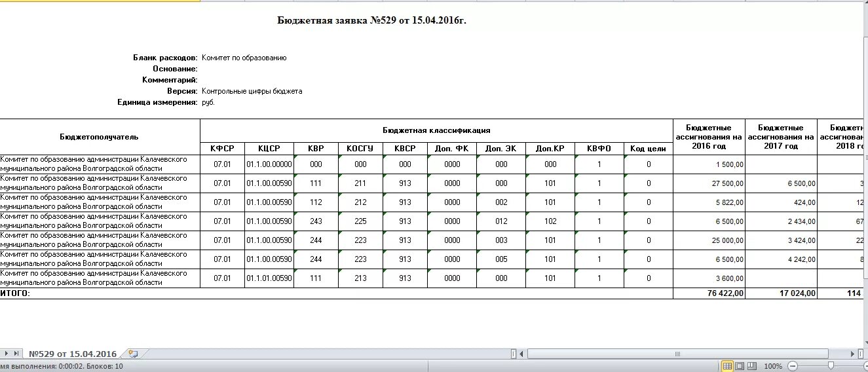Click horizontal scrollbar left arrow

[x=522, y=354]
